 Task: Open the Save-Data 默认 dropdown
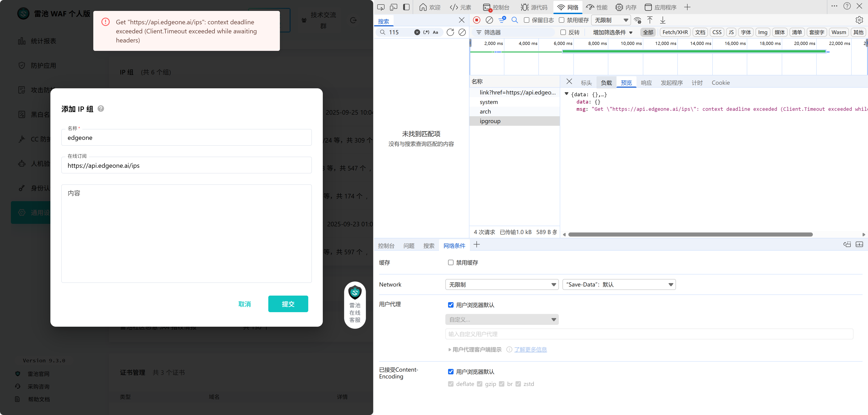pyautogui.click(x=619, y=284)
